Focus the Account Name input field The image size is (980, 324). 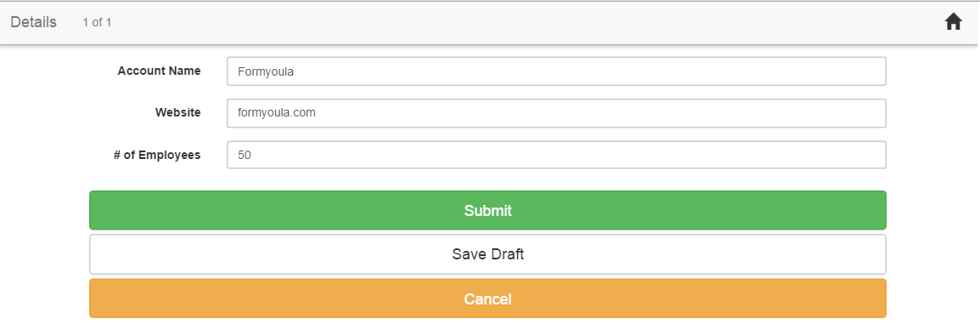[556, 71]
